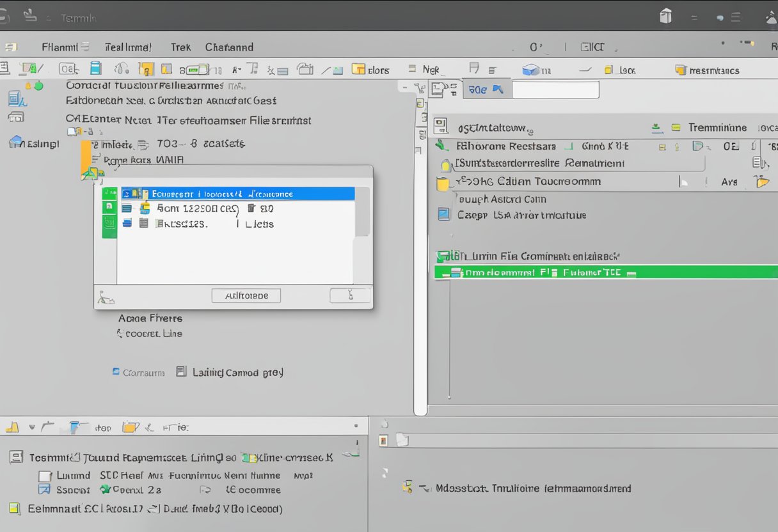Viewport: 778px width, 532px height.
Task: Click the empty text field beside '50e'
Action: pyautogui.click(x=555, y=90)
